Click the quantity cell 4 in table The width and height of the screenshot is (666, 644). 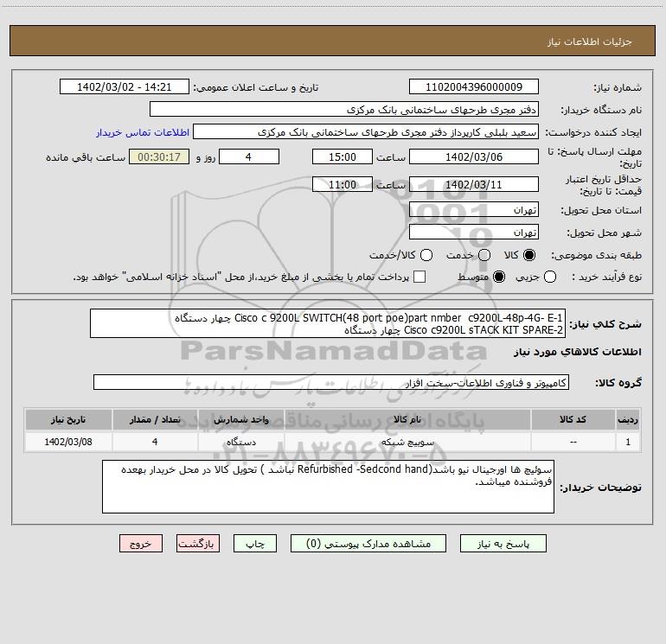[155, 442]
